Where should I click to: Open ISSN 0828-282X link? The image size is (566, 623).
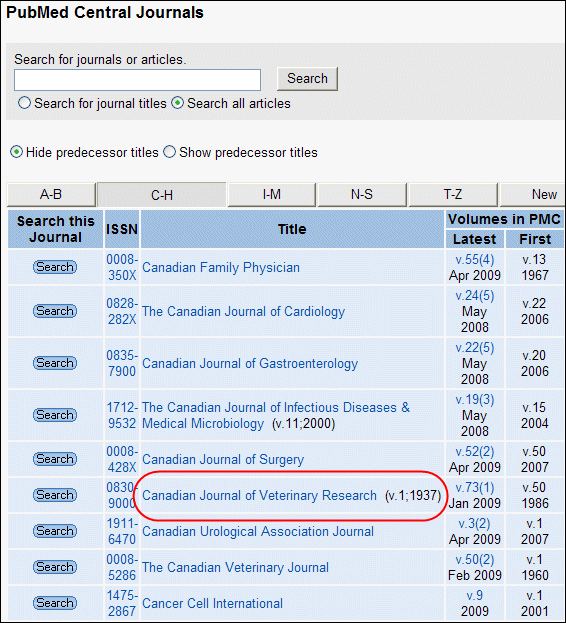(122, 312)
